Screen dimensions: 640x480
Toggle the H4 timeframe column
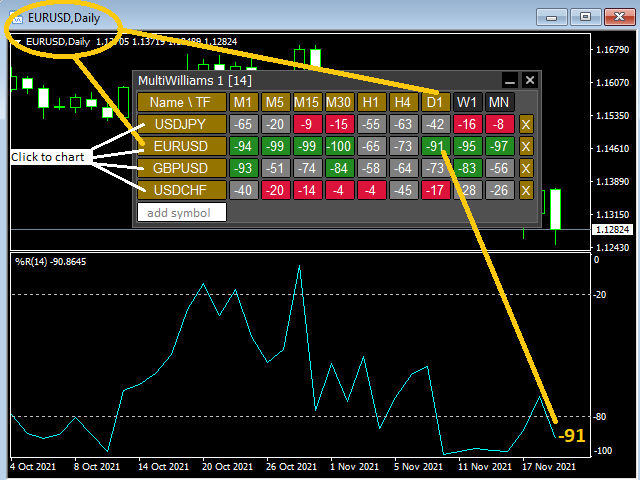pyautogui.click(x=403, y=102)
